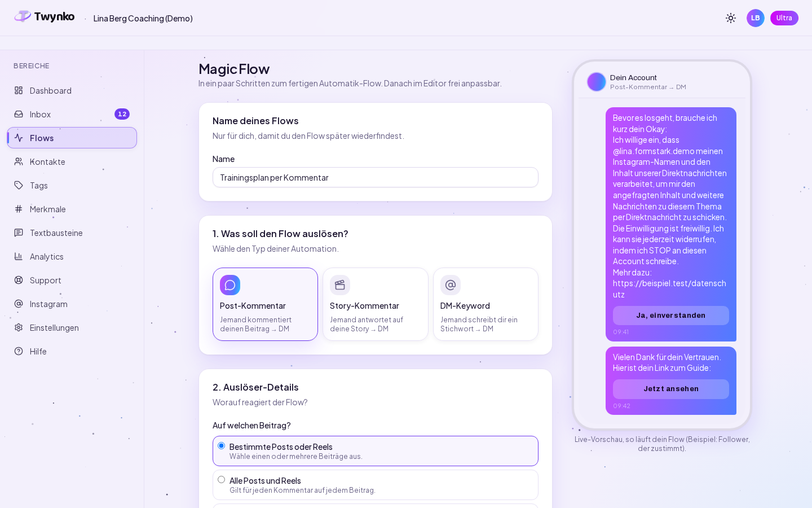
Task: Click the Inbox tray icon
Action: click(x=19, y=114)
